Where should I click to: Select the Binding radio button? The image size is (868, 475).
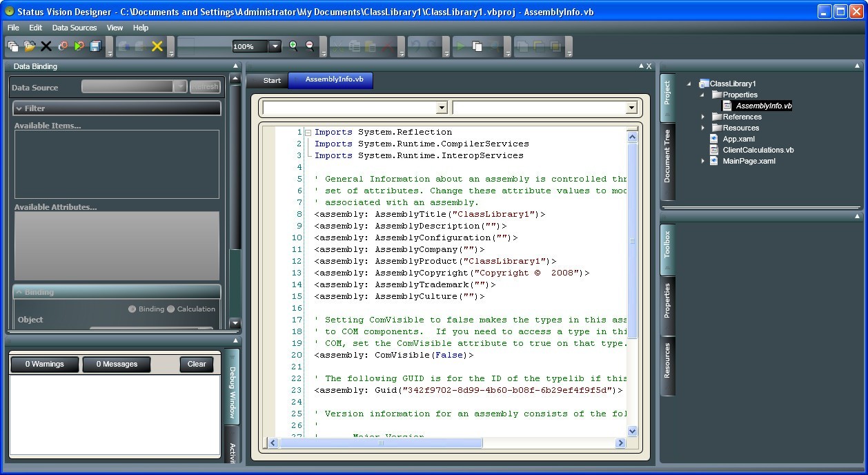tap(132, 309)
